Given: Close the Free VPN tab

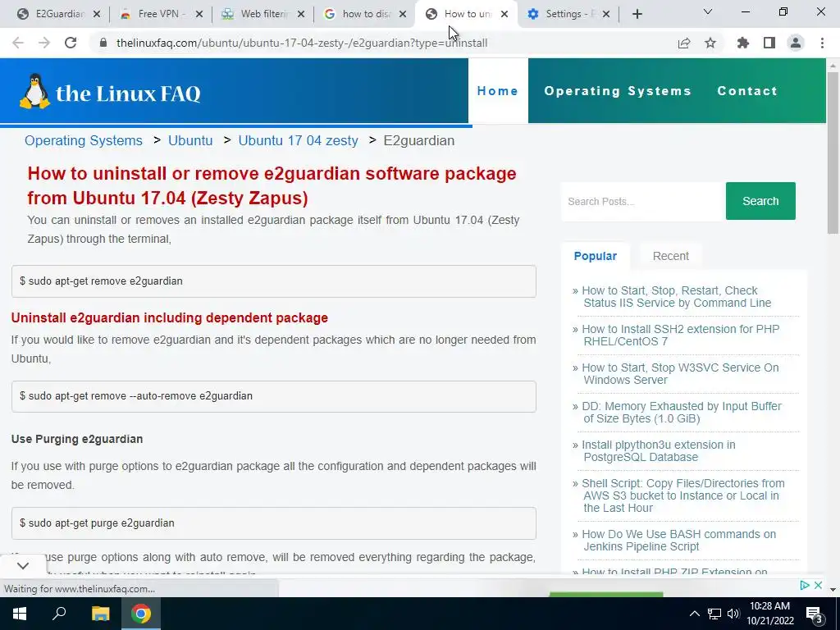Looking at the screenshot, I should coord(199,15).
